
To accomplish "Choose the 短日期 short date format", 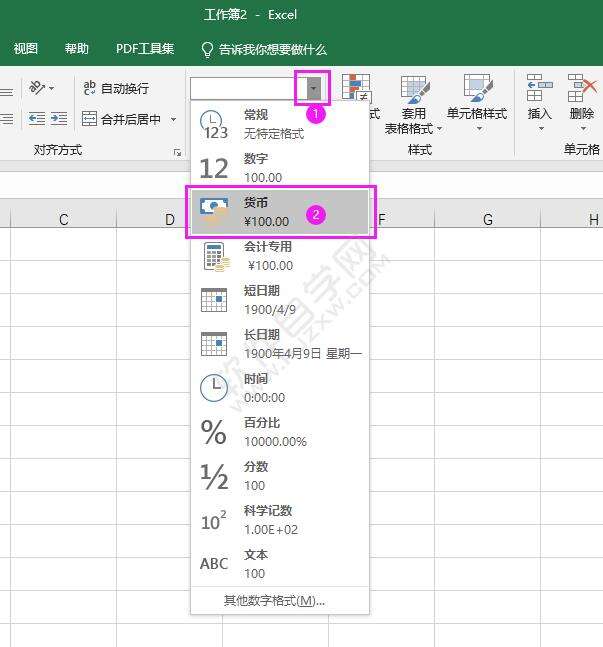I will point(280,300).
